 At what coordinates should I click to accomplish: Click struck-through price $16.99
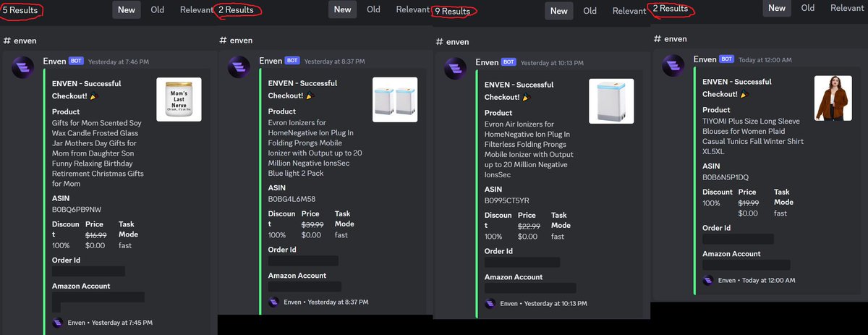pos(95,235)
